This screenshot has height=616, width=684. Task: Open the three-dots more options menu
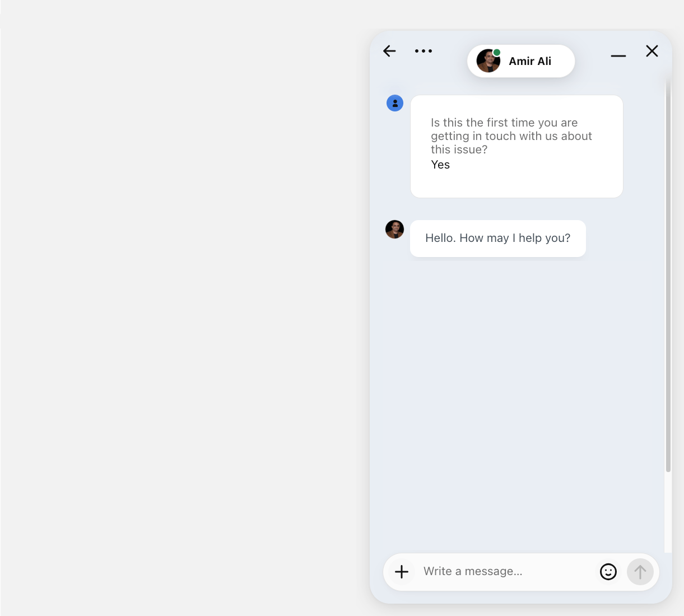click(x=424, y=51)
